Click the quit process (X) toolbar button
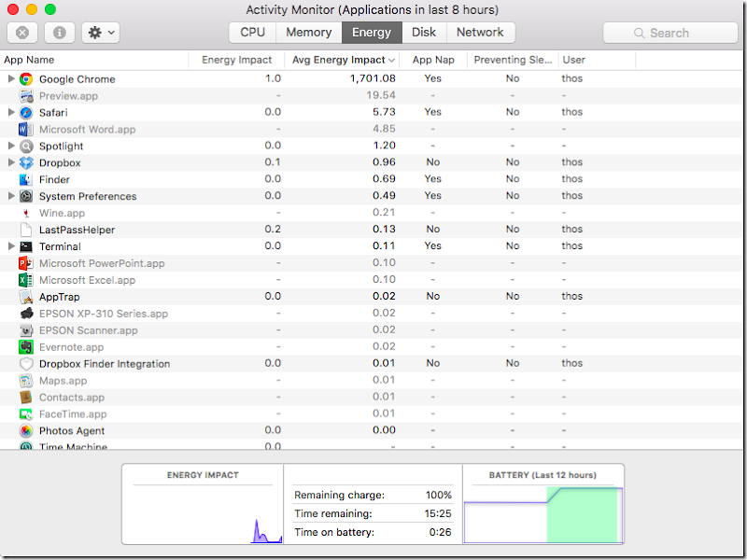 pos(22,33)
